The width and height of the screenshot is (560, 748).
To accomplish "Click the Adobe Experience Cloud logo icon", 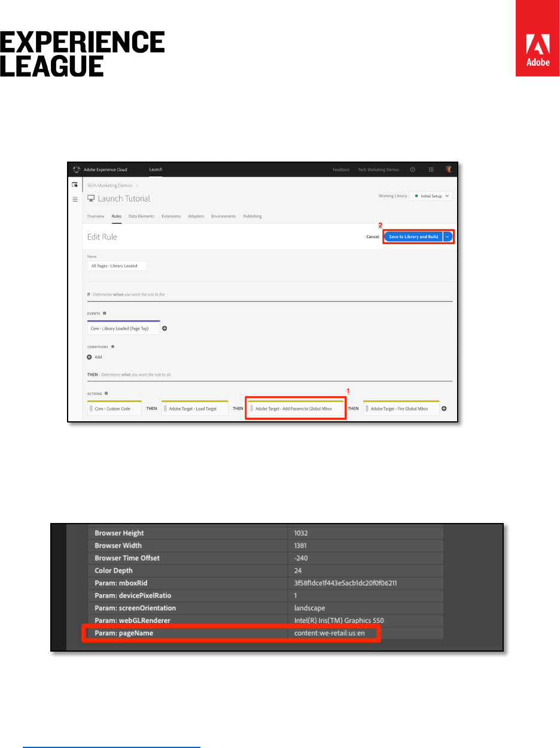I will pos(77,169).
